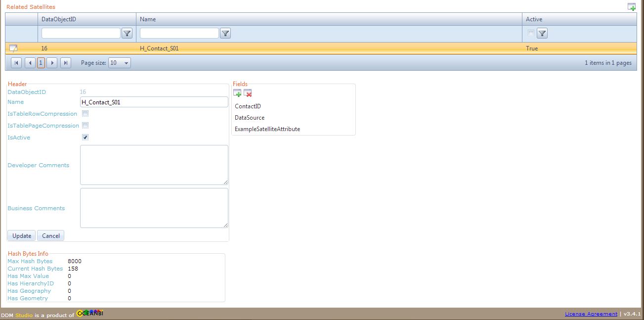The image size is (644, 320).
Task: Select the H_Contact_S01 cell in the grid
Action: [159, 48]
